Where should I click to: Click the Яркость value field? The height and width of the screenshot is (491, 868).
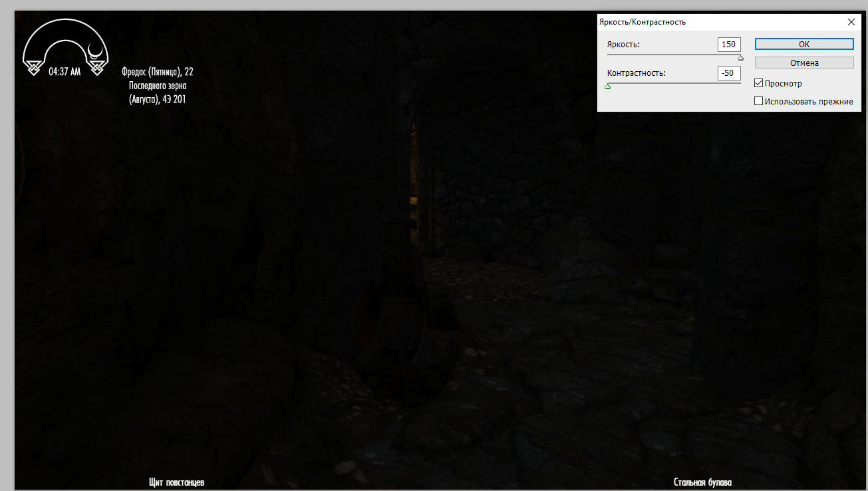(x=729, y=45)
